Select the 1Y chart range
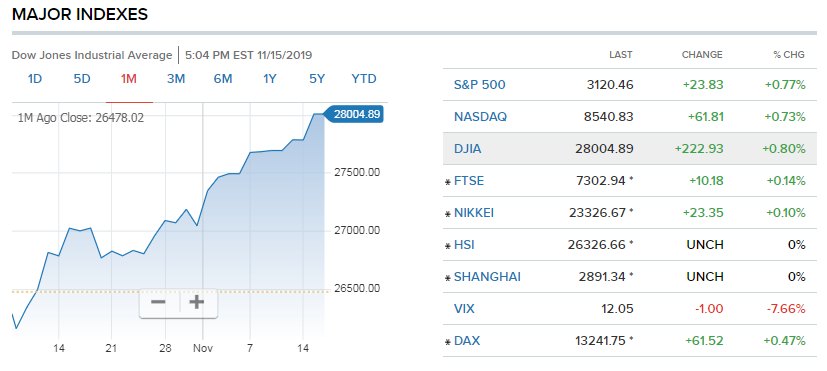This screenshot has width=827, height=371. coord(270,79)
